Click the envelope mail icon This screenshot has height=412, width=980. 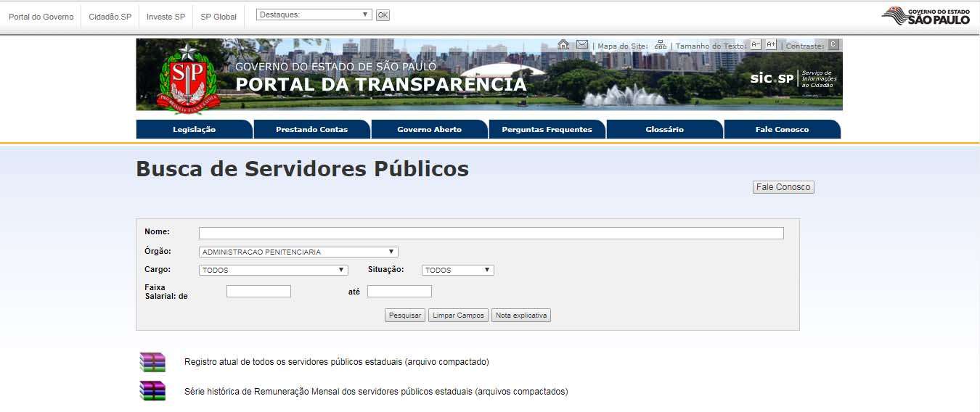click(x=582, y=45)
